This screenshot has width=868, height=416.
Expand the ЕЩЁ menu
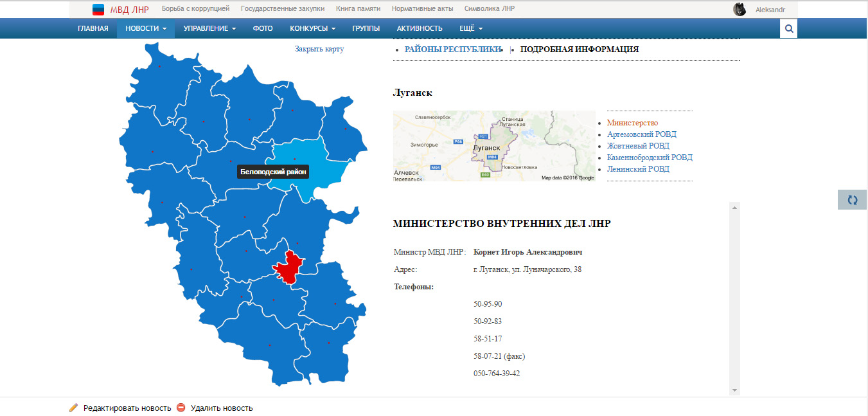(471, 28)
